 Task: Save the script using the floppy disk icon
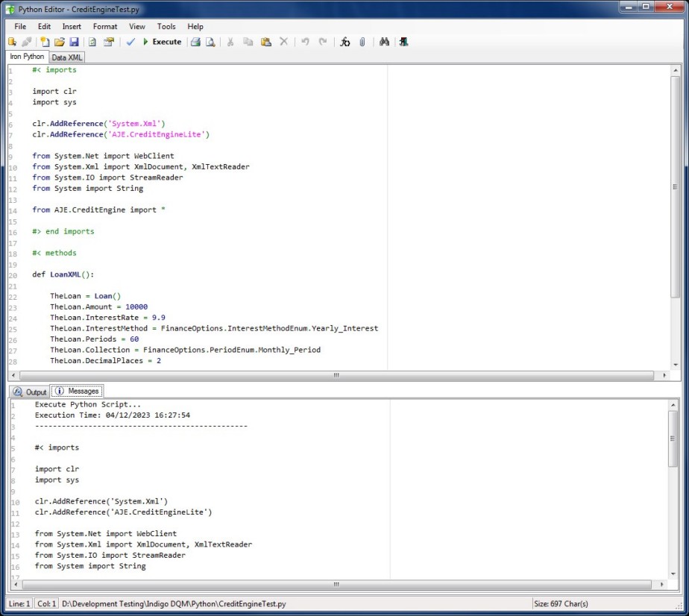click(73, 43)
